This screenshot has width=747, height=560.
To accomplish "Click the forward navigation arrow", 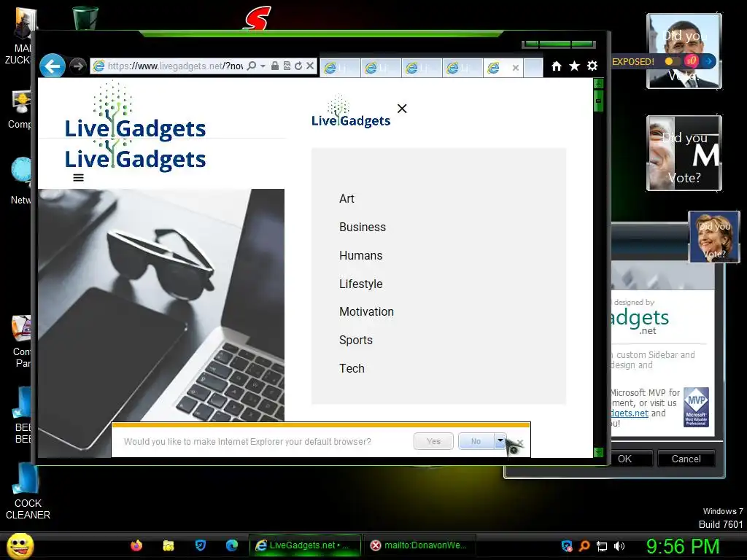I will coord(77,66).
